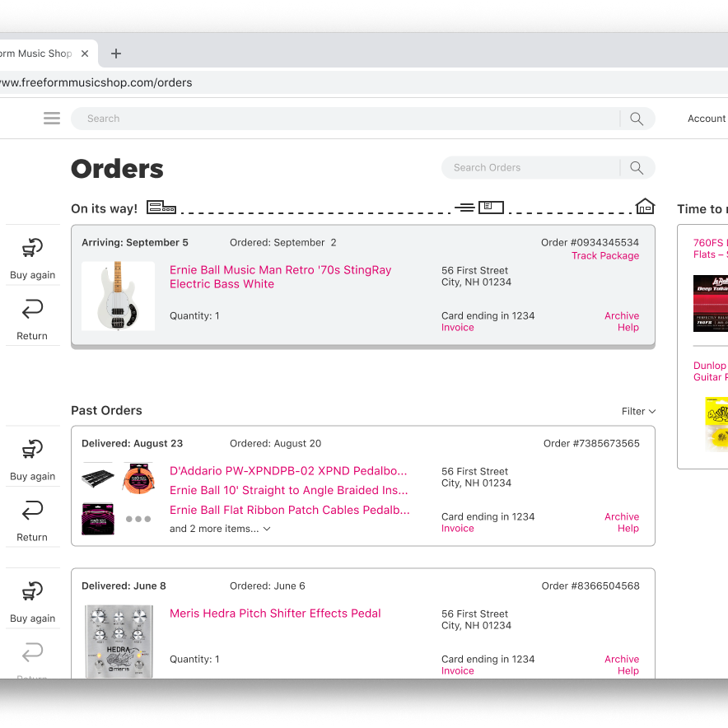Click Buy again cart icon for StingRay order
This screenshot has height=728, width=728.
pos(32,247)
